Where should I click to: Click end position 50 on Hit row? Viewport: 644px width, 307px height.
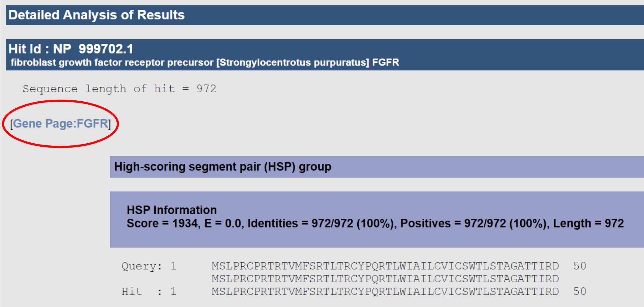tap(580, 291)
